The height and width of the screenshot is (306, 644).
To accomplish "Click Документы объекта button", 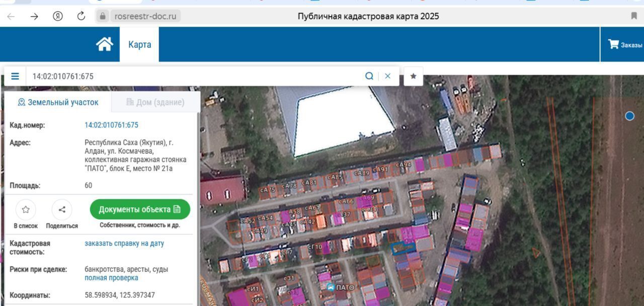I will point(140,209).
